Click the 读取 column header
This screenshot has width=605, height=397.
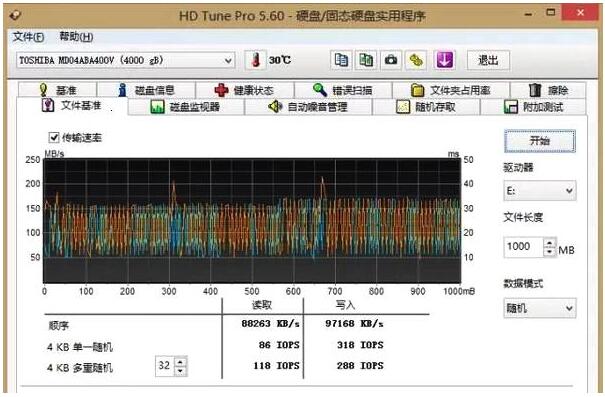[262, 305]
